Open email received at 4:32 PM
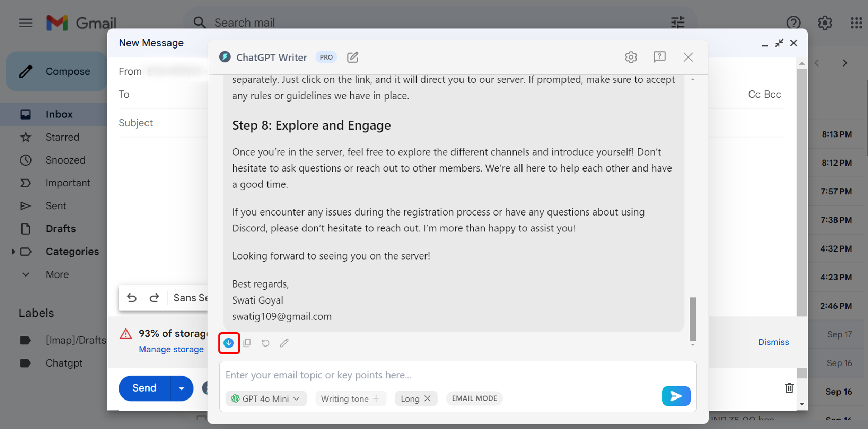 (x=837, y=249)
